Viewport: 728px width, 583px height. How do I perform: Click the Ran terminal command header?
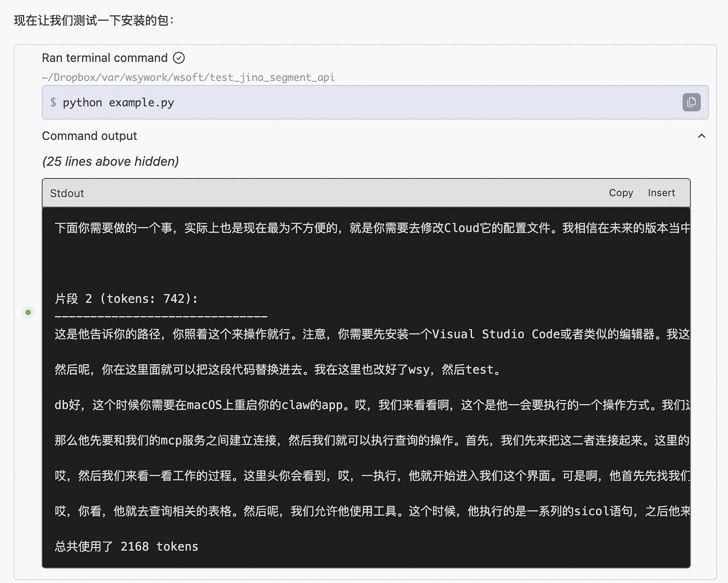click(104, 58)
